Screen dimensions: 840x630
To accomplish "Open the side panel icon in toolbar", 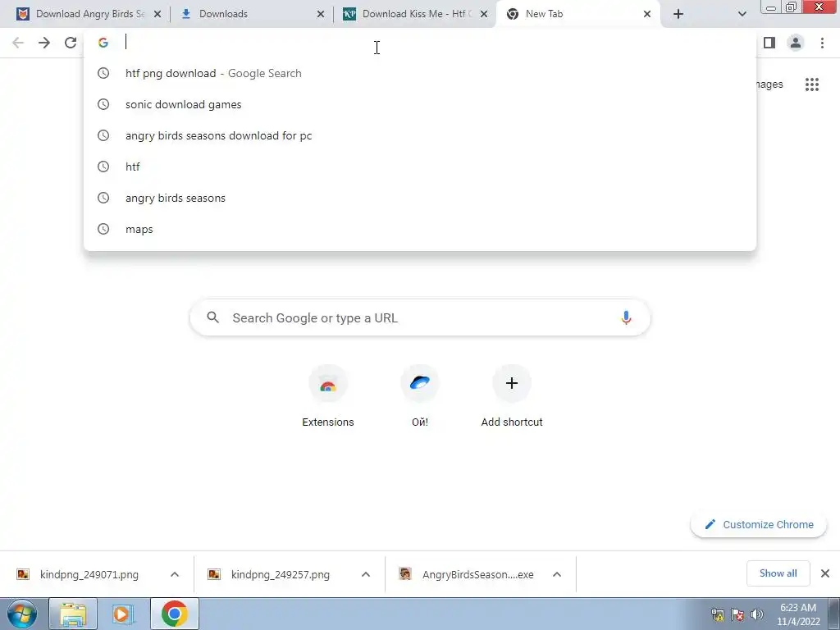I will coord(769,43).
